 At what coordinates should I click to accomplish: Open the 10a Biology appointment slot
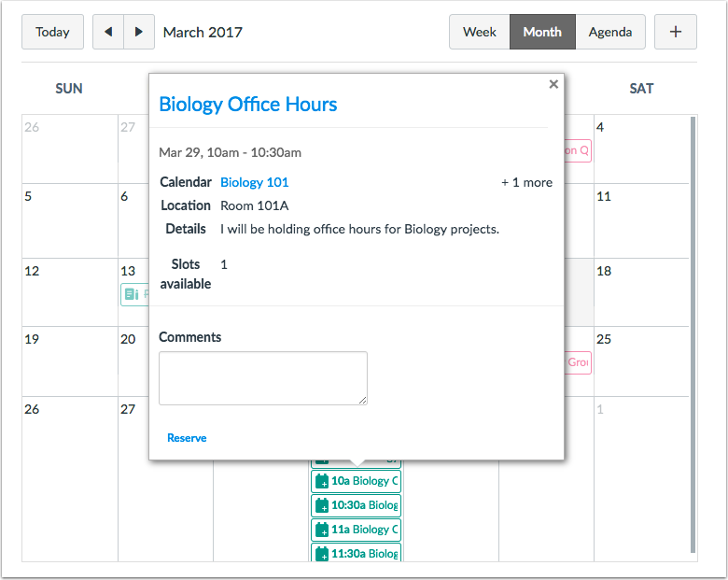pyautogui.click(x=357, y=481)
